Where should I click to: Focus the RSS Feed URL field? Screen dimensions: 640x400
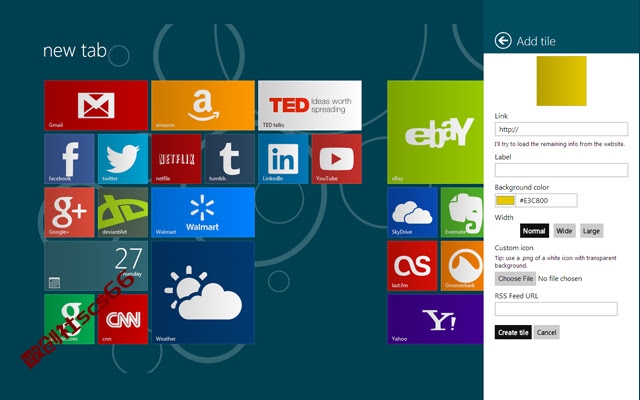pos(556,309)
